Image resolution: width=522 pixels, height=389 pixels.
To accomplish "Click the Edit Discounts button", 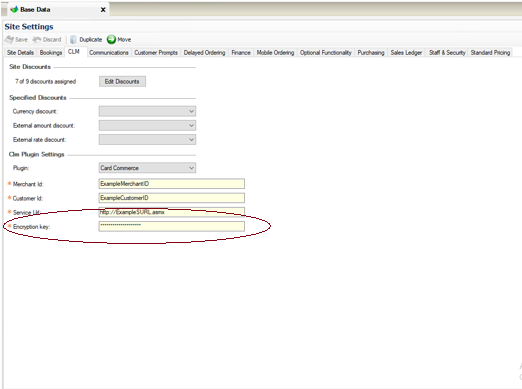I will tap(122, 82).
